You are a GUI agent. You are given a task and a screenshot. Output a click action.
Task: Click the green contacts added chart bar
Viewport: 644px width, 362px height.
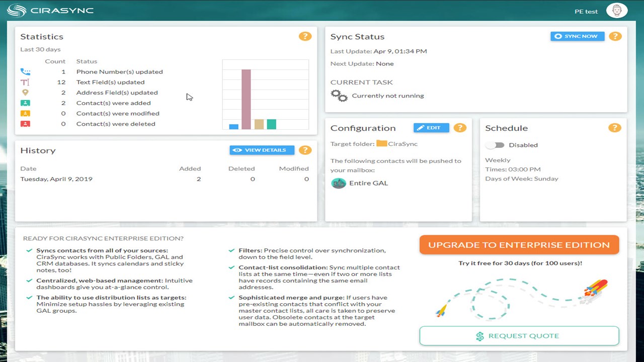pyautogui.click(x=271, y=124)
